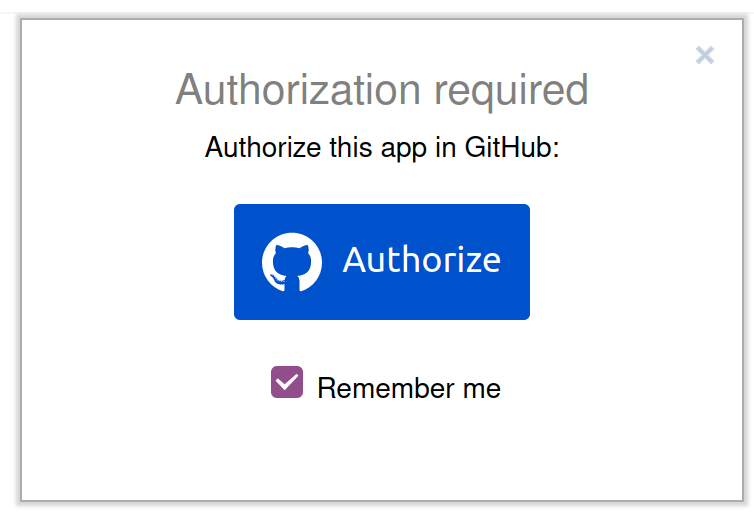The height and width of the screenshot is (522, 754).
Task: Click the Authorize button label text
Action: coord(421,260)
